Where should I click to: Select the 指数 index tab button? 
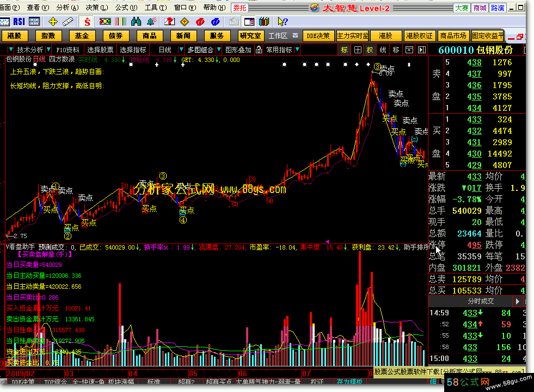point(48,36)
